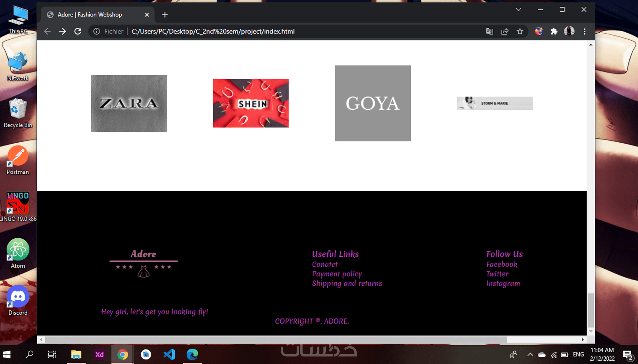Screen dimensions: 638x364
Task: Open Visual Studio Code from taskbar
Action: (x=169, y=355)
